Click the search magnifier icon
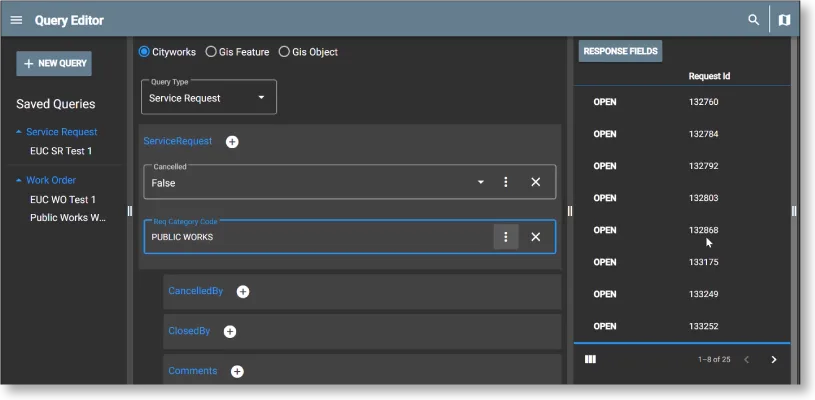Screen dimensions: 815x400 (x=753, y=20)
